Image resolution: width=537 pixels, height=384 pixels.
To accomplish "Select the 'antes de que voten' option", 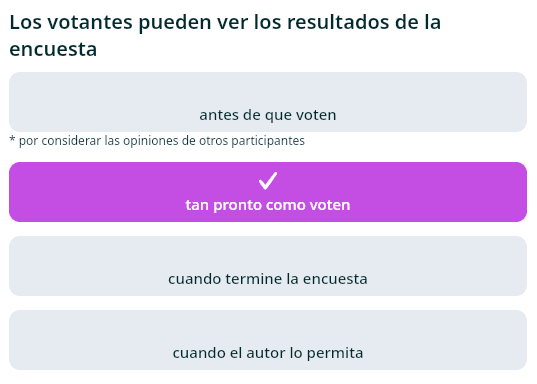I will [268, 102].
